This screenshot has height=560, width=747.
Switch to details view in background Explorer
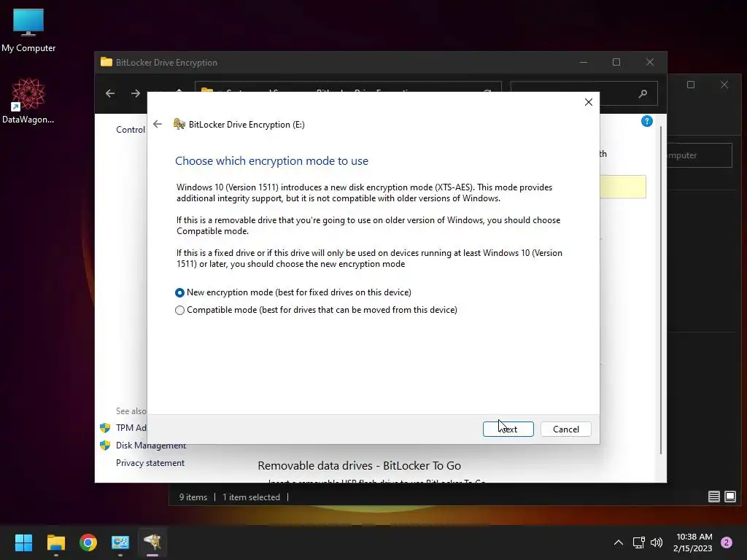(713, 497)
